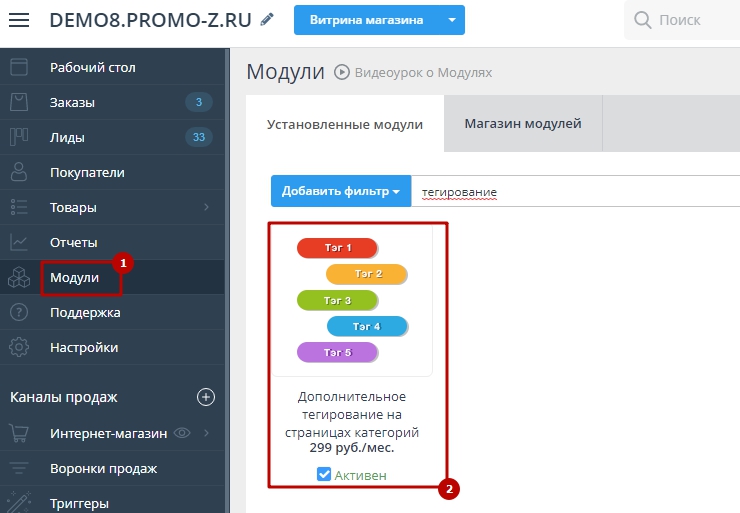Open the Видеоурок о Модулях link
The height and width of the screenshot is (513, 740).
[x=423, y=73]
